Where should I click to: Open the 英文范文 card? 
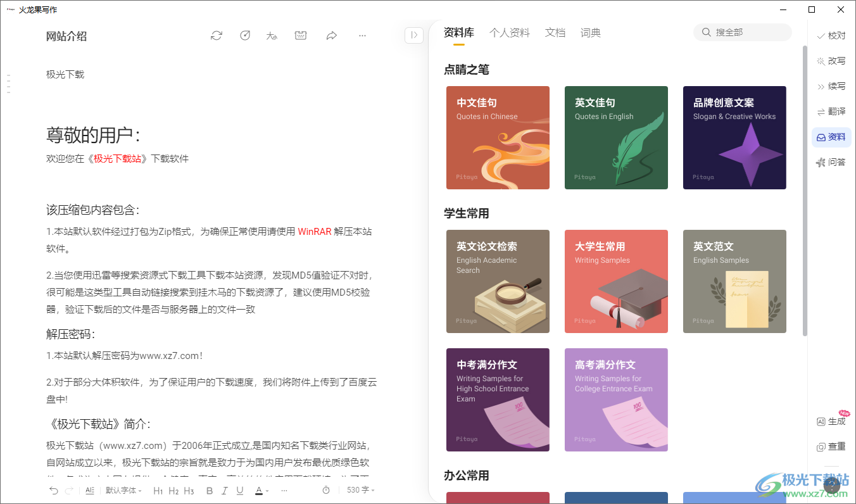tap(734, 281)
